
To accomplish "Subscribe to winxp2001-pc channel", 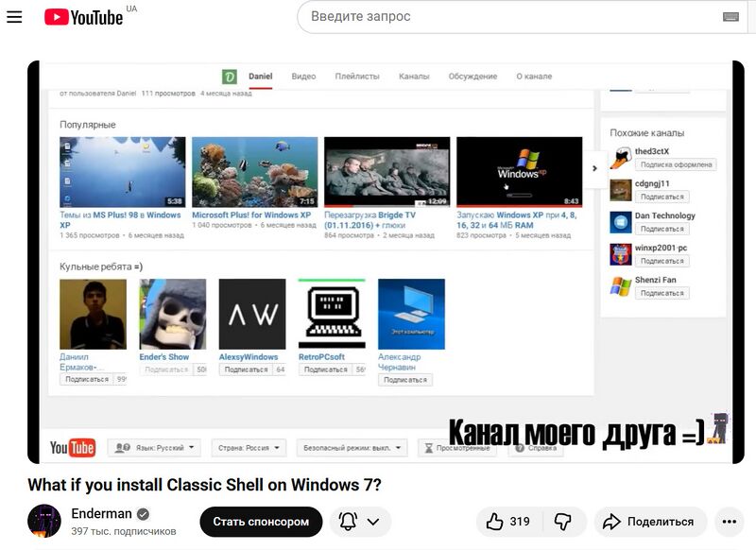I will 662,261.
